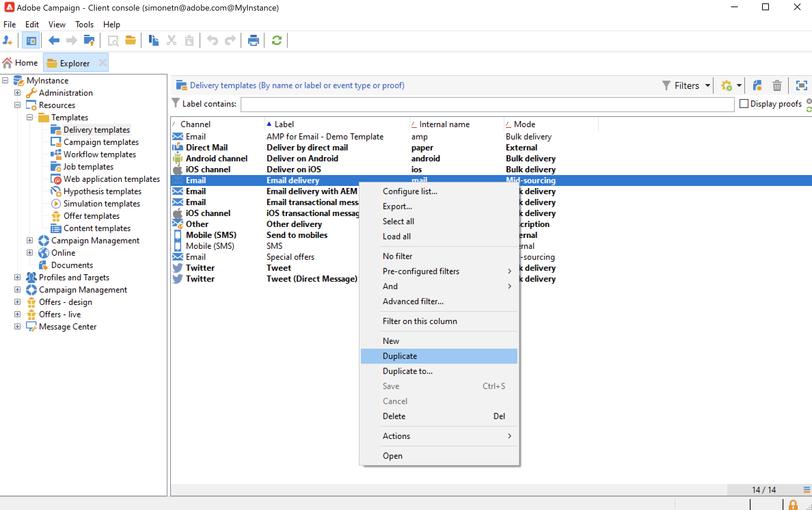Select Campaign templates in the tree

tap(101, 142)
